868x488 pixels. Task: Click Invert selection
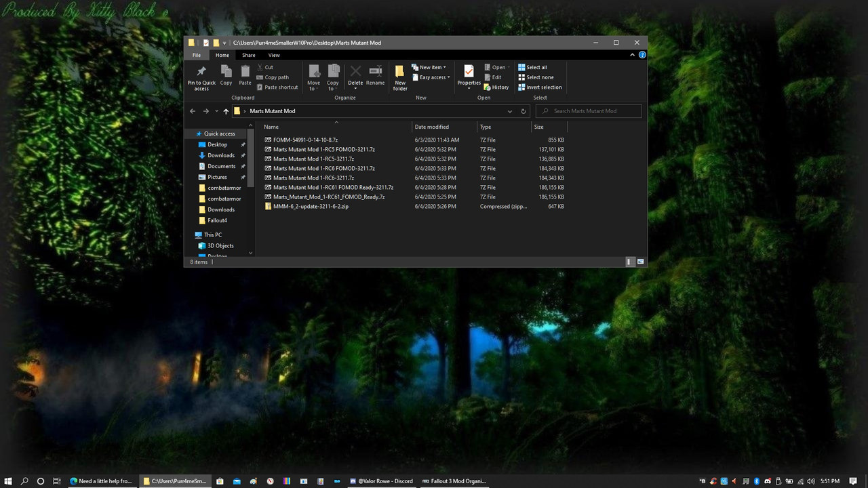coord(540,87)
